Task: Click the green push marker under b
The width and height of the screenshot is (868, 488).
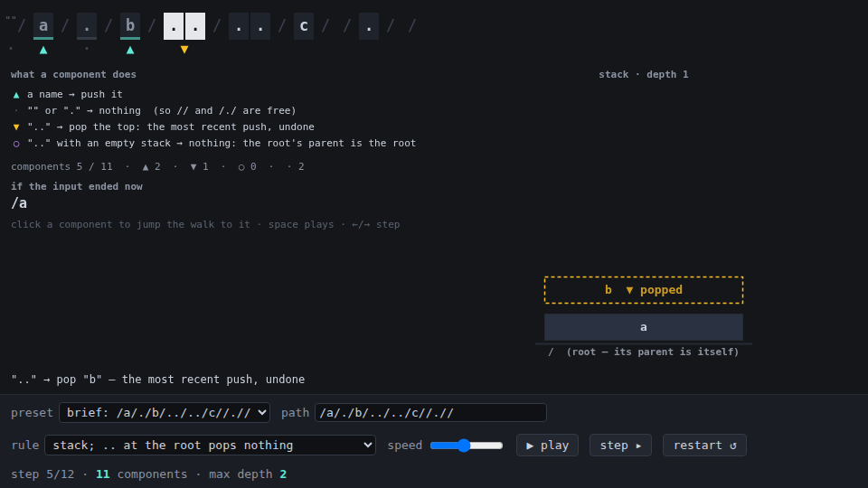Action: point(130,50)
